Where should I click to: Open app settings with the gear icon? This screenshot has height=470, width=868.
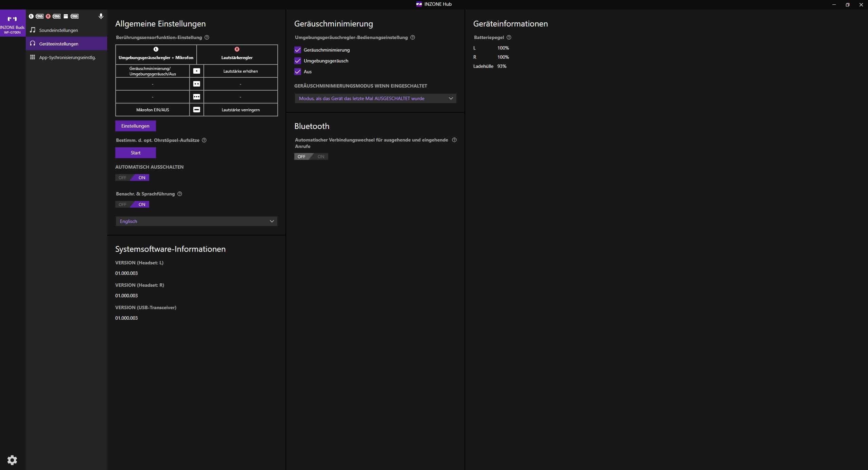tap(12, 460)
